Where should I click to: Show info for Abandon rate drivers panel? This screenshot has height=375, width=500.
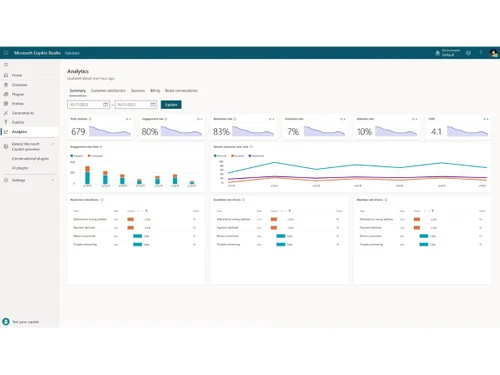[x=386, y=200]
